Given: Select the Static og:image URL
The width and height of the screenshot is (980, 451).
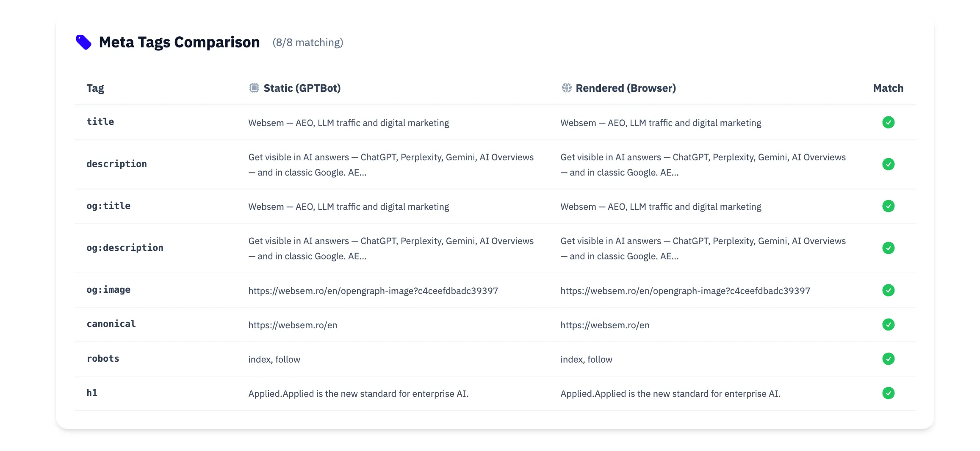Looking at the screenshot, I should point(373,291).
